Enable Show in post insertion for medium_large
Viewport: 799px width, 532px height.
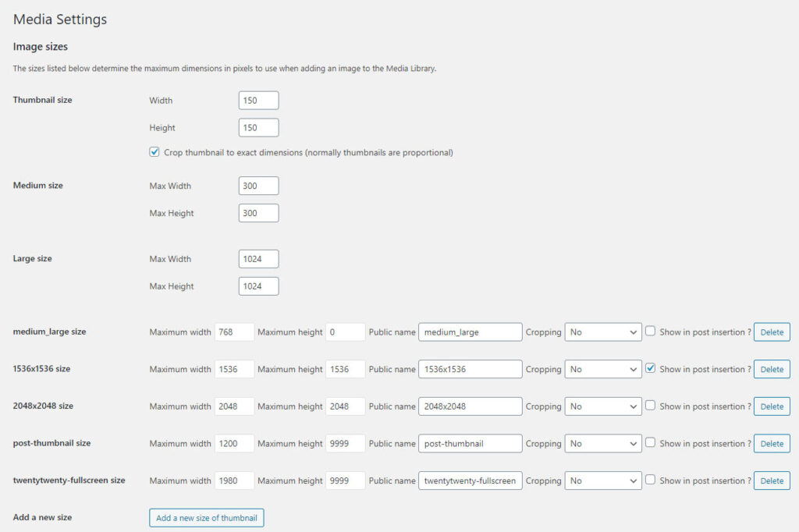tap(650, 332)
